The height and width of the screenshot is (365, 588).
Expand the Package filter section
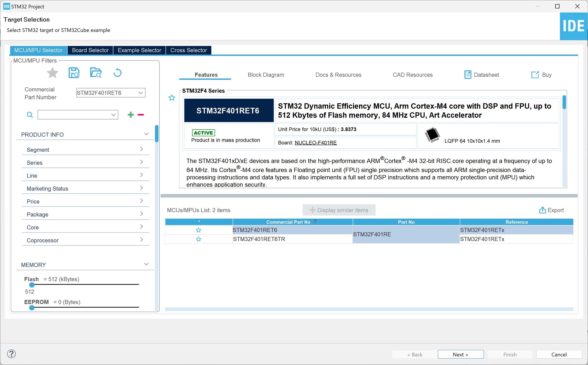[x=85, y=214]
